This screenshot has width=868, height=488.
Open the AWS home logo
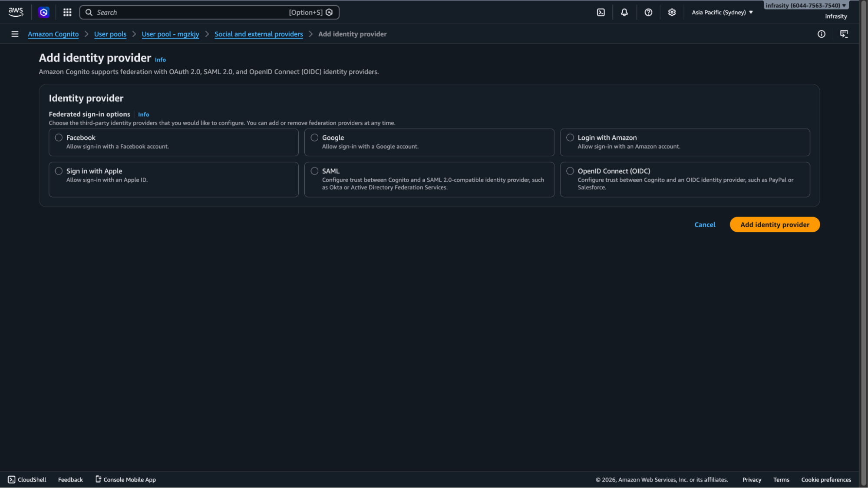[x=16, y=12]
